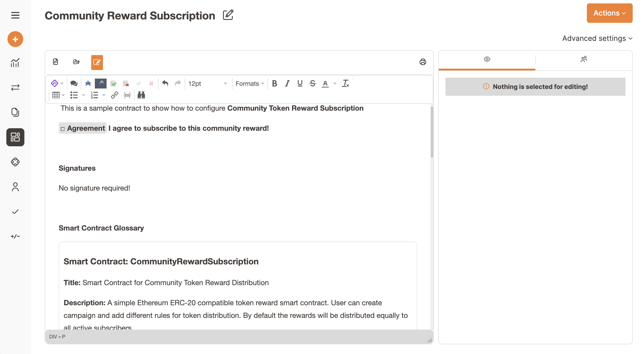Reject the single change red X
The width and height of the screenshot is (644, 354).
(151, 83)
